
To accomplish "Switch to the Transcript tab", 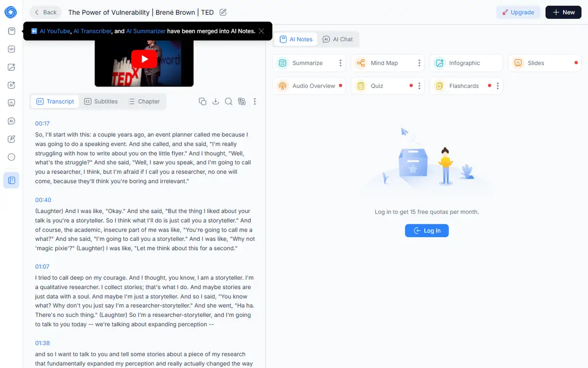I will pos(55,102).
